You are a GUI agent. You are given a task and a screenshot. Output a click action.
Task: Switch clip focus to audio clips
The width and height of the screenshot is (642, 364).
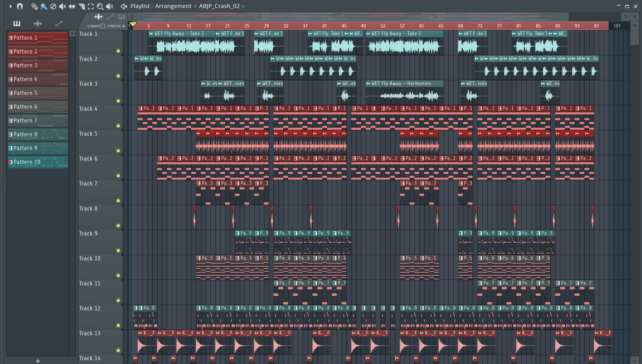[x=99, y=17]
